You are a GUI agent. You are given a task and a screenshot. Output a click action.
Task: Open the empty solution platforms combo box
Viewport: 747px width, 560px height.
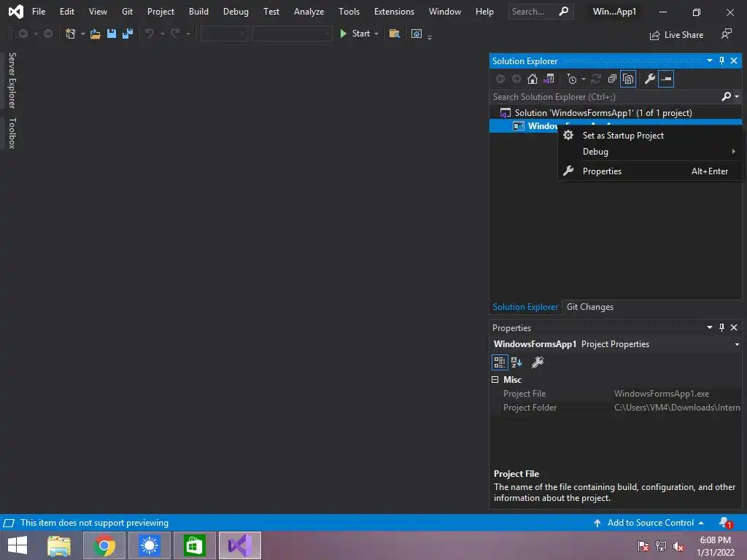click(x=292, y=34)
